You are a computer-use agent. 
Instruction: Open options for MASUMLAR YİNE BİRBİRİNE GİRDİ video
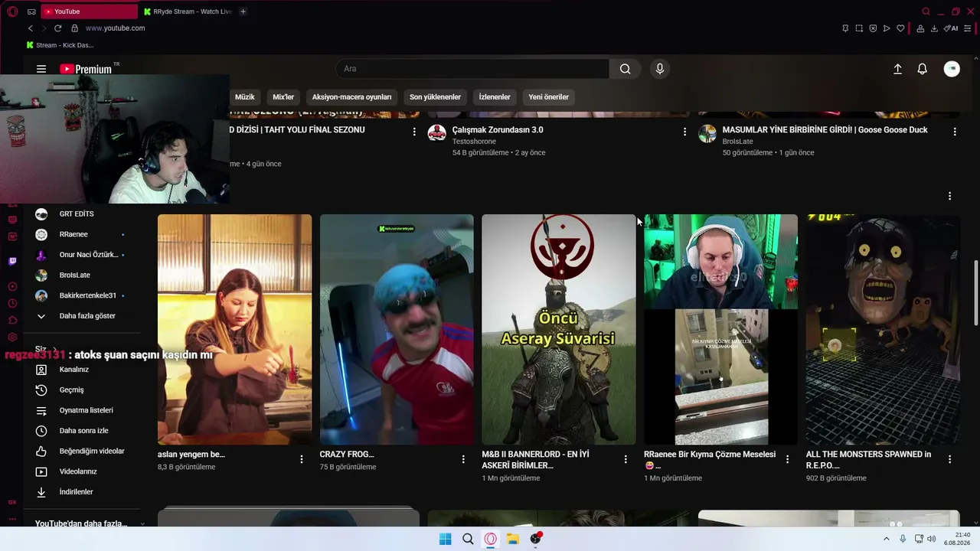click(955, 132)
